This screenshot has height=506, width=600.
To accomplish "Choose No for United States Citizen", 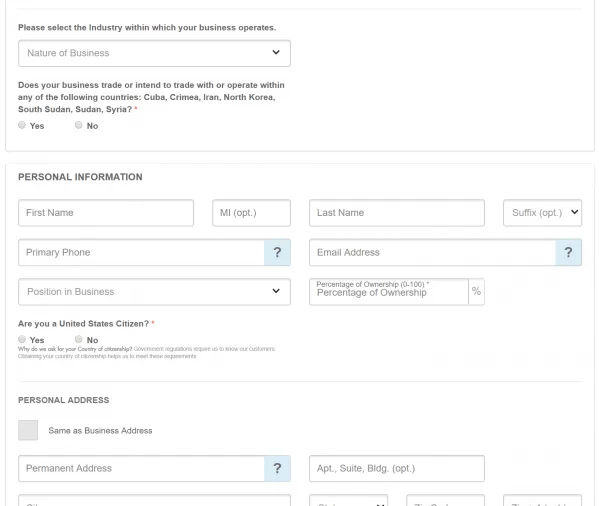I will tap(79, 340).
